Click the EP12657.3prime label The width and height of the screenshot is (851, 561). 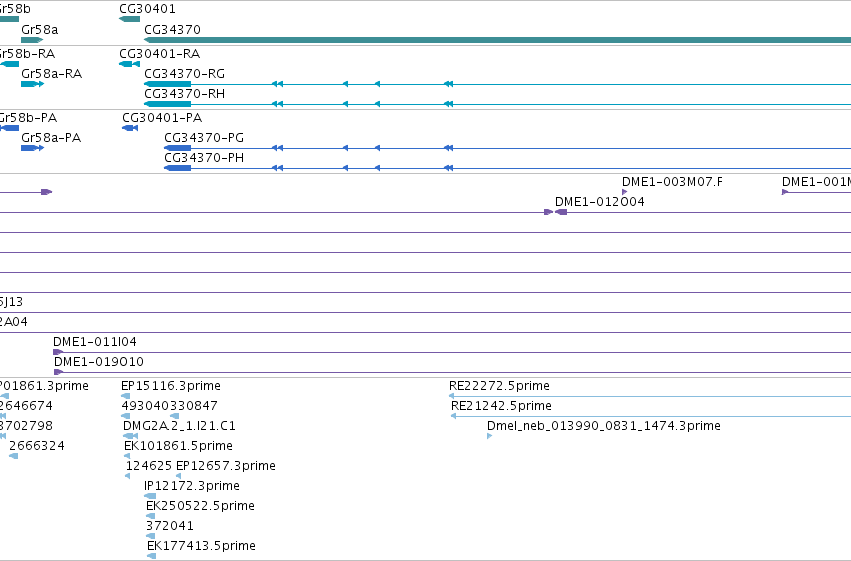coord(226,466)
